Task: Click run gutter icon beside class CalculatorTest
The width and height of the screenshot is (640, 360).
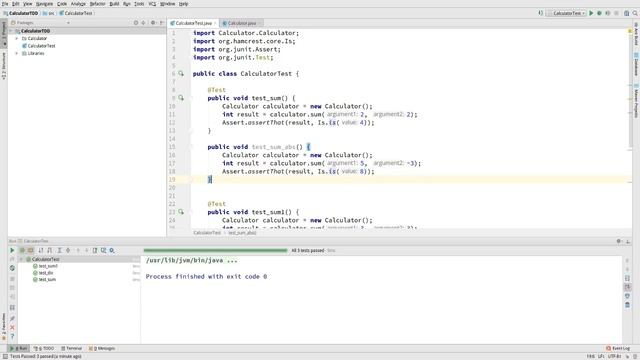Action: click(181, 73)
